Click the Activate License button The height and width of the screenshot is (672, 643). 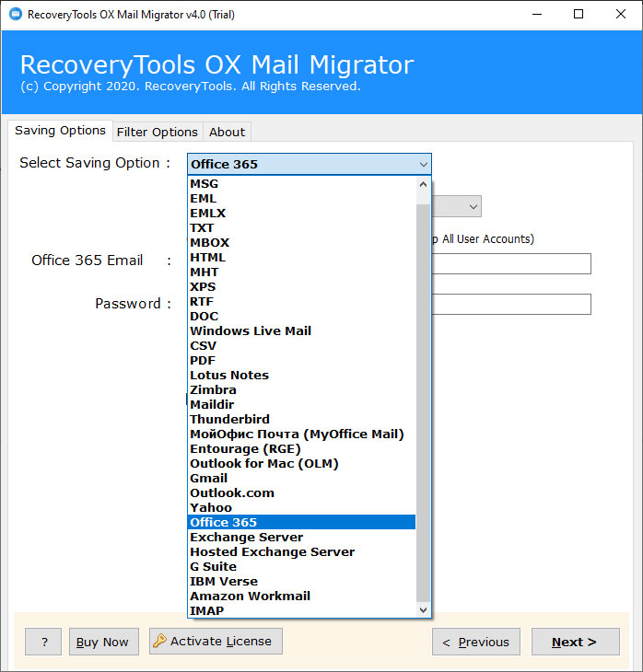pyautogui.click(x=216, y=641)
